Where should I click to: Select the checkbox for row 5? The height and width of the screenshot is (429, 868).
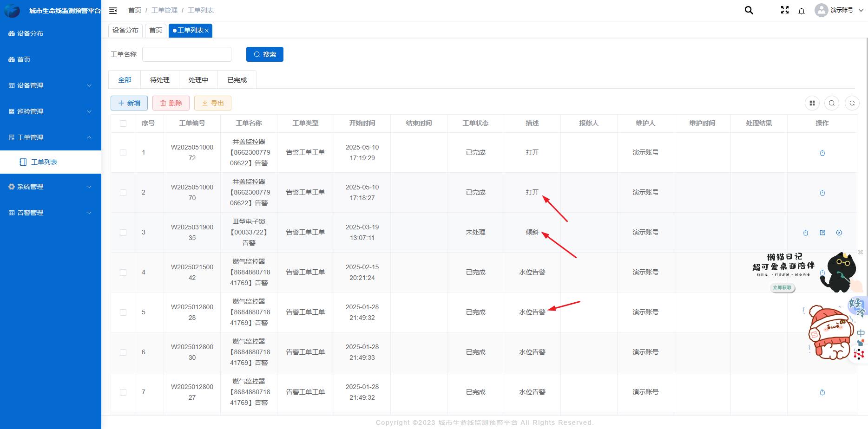coord(123,312)
